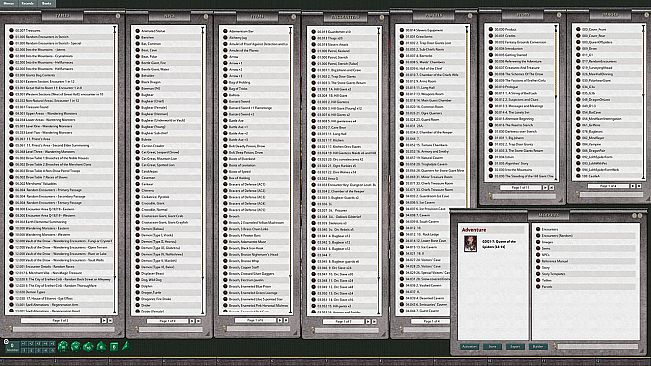Open 'Getting Started' story entry
The width and height of the screenshot is (651, 366).
[x=522, y=55]
